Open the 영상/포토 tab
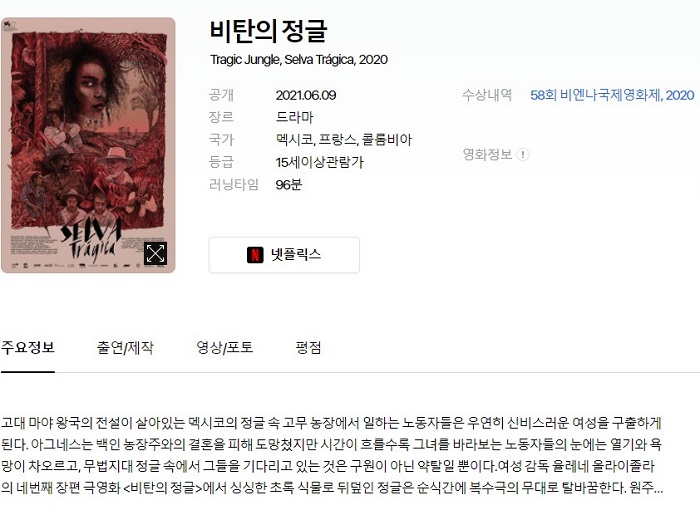The image size is (700, 510). tap(225, 347)
